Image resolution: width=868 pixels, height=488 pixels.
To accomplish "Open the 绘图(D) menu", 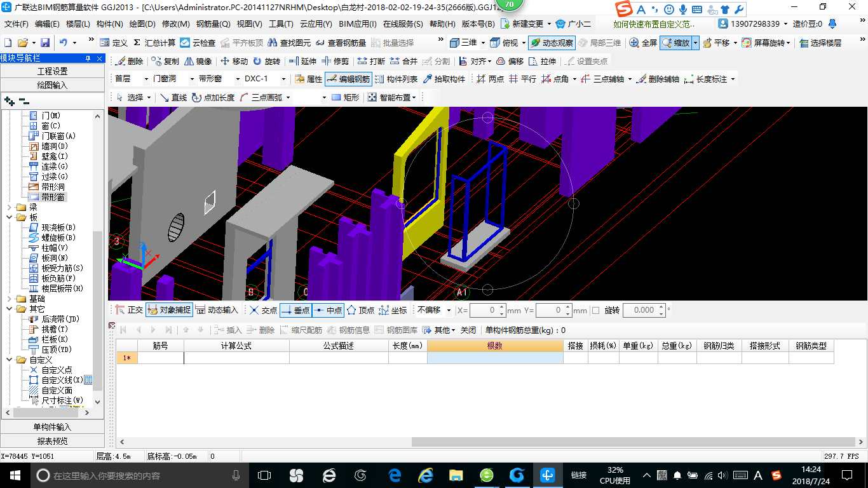I will 142,24.
